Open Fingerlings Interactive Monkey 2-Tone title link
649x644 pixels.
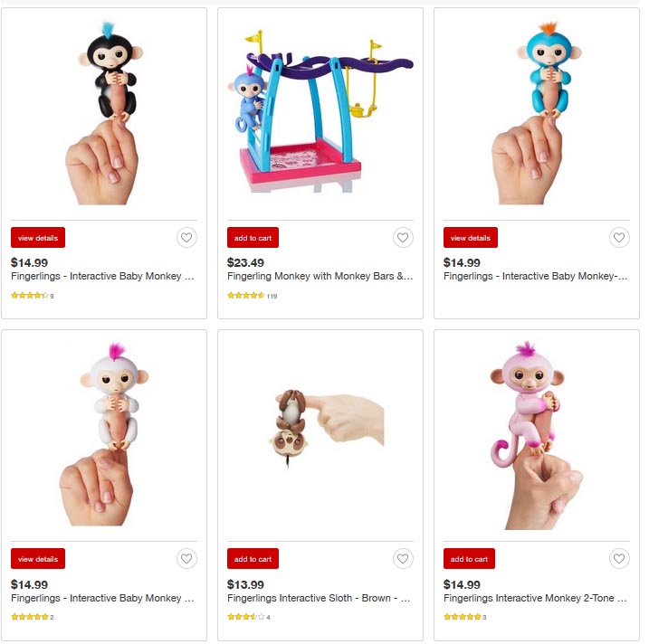point(535,598)
